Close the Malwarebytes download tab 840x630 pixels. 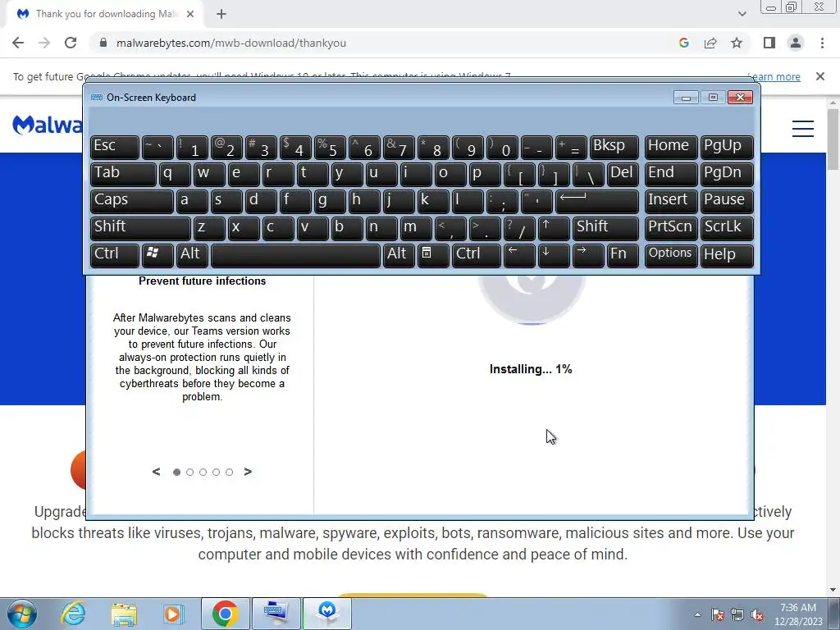coord(190,14)
